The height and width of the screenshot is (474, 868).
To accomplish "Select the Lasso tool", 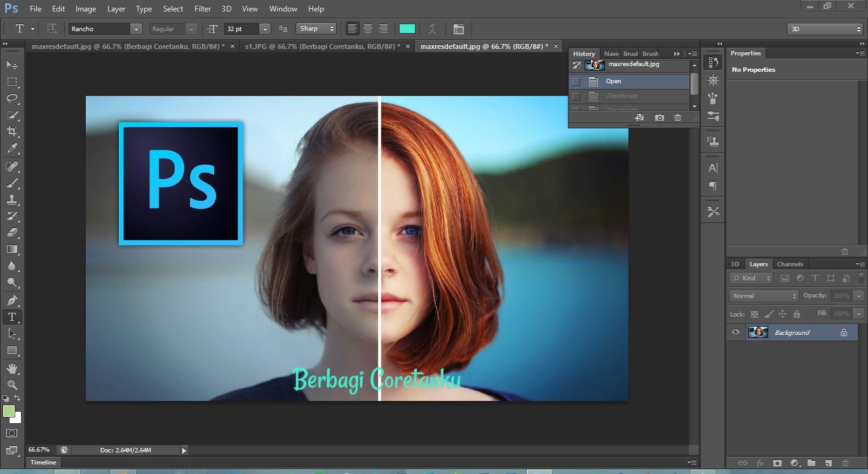I will pos(12,98).
